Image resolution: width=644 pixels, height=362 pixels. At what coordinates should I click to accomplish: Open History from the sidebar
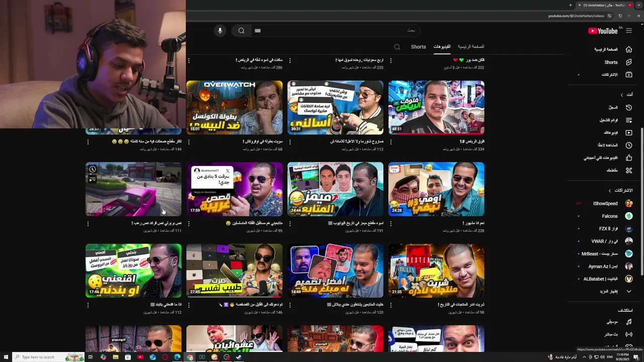pyautogui.click(x=620, y=107)
